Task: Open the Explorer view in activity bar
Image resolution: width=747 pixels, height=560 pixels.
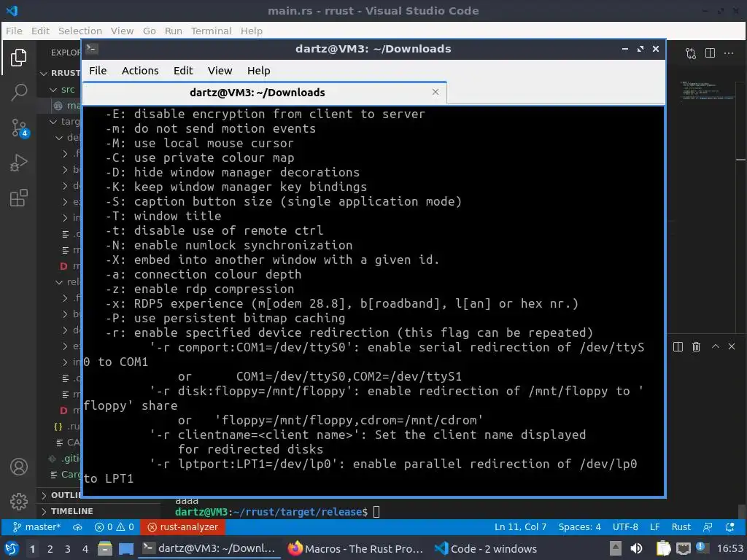Action: click(18, 58)
